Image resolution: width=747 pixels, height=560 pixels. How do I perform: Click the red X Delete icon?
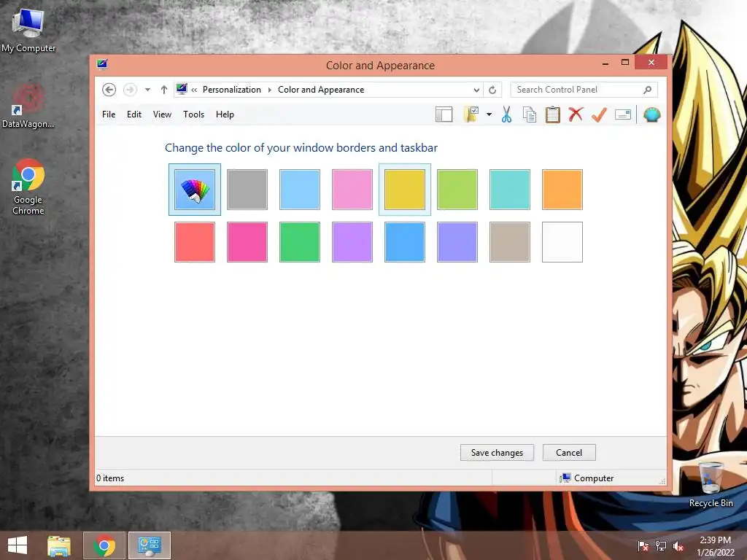[x=576, y=114]
